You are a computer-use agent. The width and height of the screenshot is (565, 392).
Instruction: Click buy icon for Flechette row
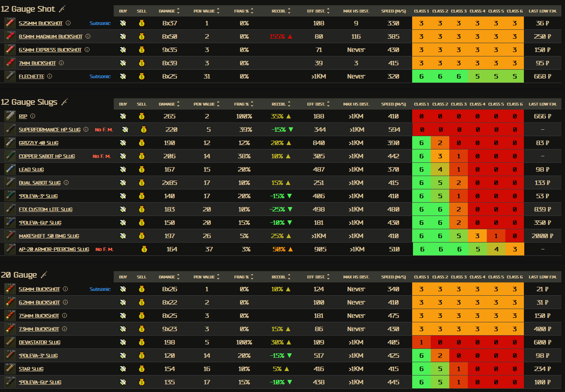(x=123, y=77)
